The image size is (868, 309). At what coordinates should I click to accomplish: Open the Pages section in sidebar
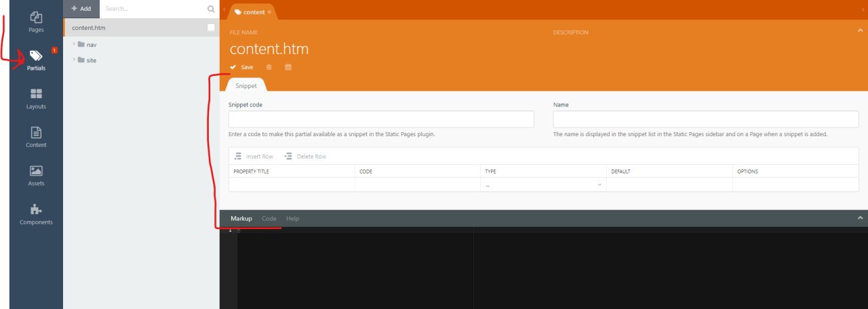pyautogui.click(x=36, y=21)
